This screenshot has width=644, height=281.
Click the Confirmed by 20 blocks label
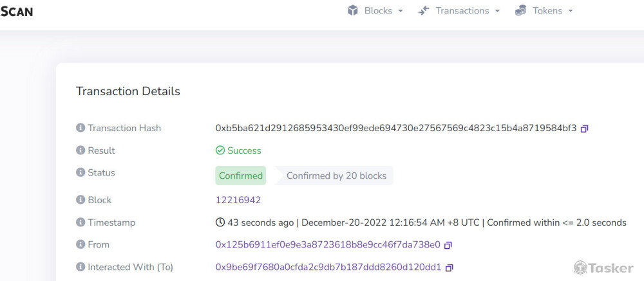[x=336, y=176]
